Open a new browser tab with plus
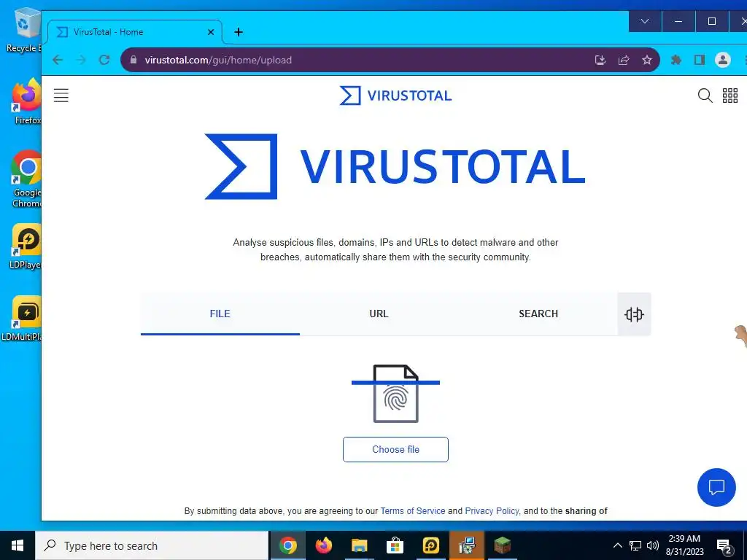Screen dimensions: 747x560 pyautogui.click(x=239, y=32)
